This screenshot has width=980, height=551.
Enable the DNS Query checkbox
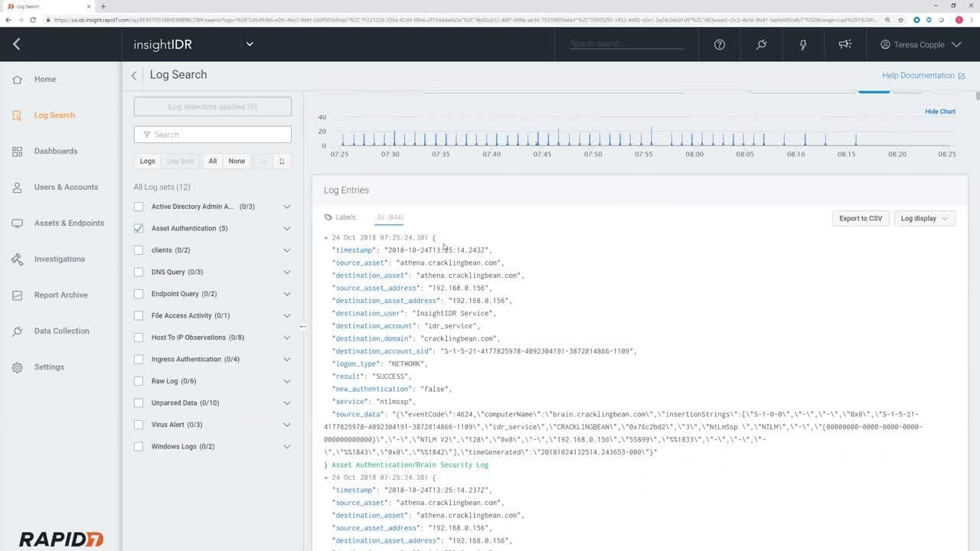click(x=139, y=272)
